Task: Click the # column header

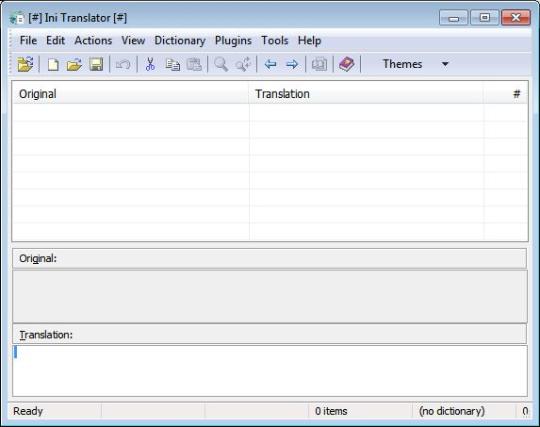Action: (505, 94)
